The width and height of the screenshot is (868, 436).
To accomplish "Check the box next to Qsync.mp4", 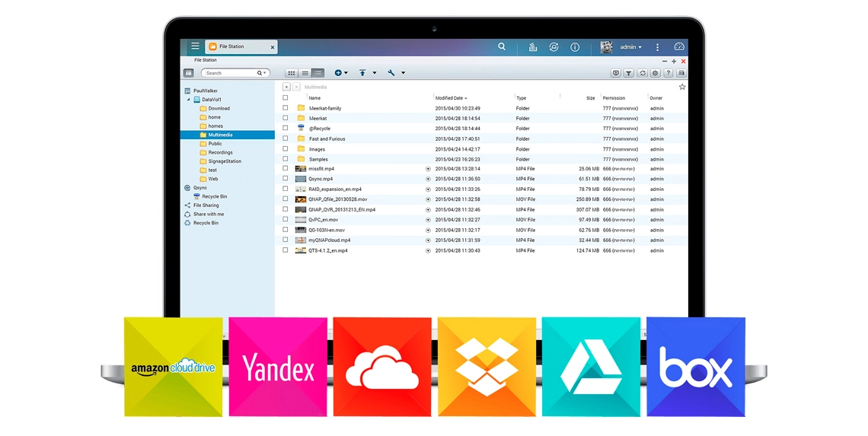I will click(285, 179).
